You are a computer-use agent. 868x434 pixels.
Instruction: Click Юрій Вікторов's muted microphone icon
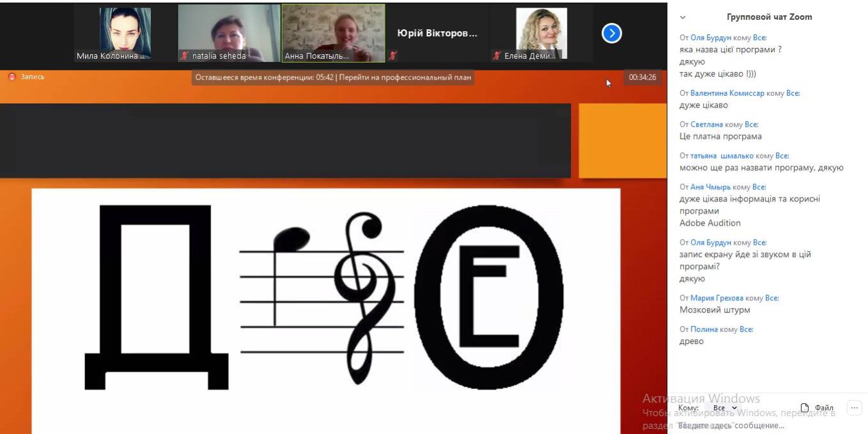pos(392,56)
